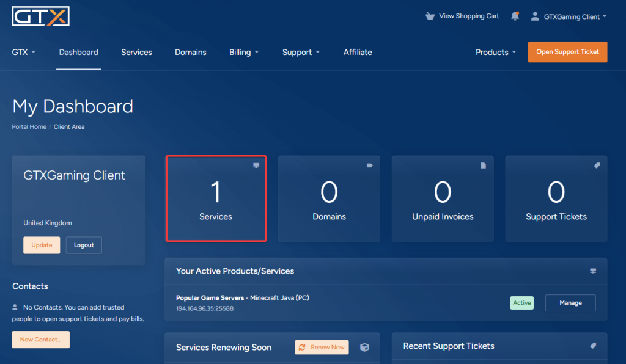
Task: Expand the Billing dropdown menu
Action: pos(243,53)
